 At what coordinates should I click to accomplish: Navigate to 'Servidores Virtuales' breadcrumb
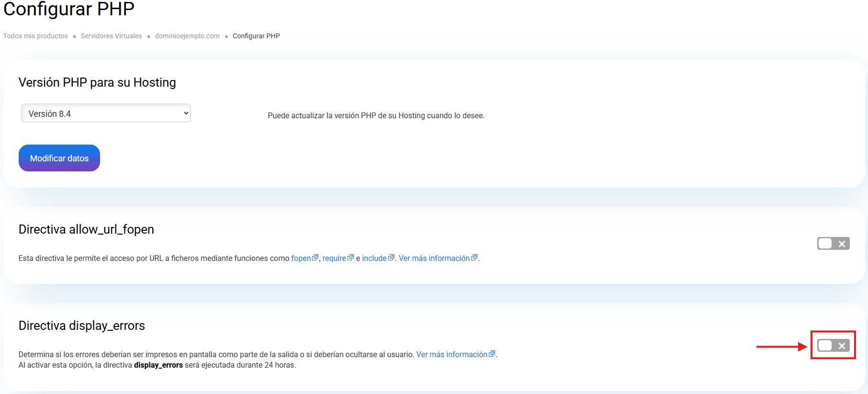pos(111,36)
